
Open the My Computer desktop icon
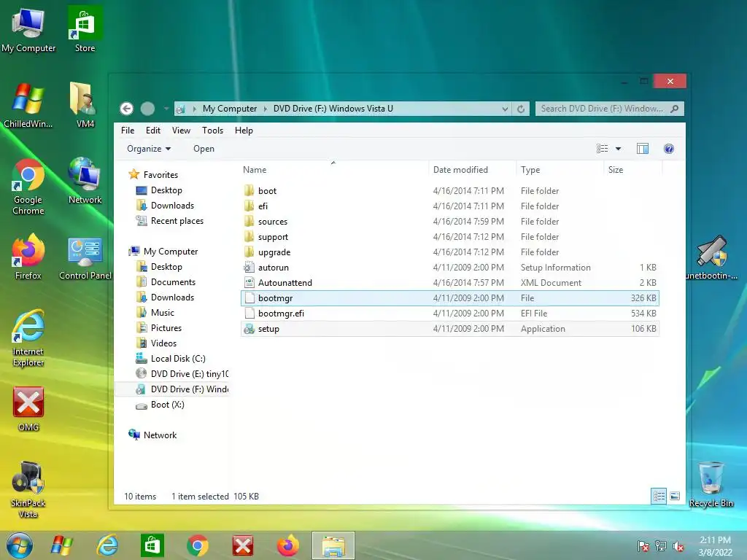(28, 31)
